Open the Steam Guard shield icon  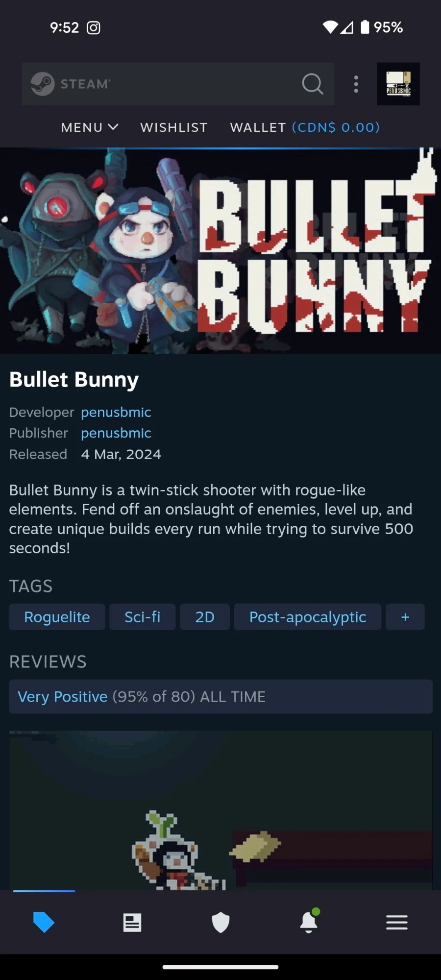220,922
